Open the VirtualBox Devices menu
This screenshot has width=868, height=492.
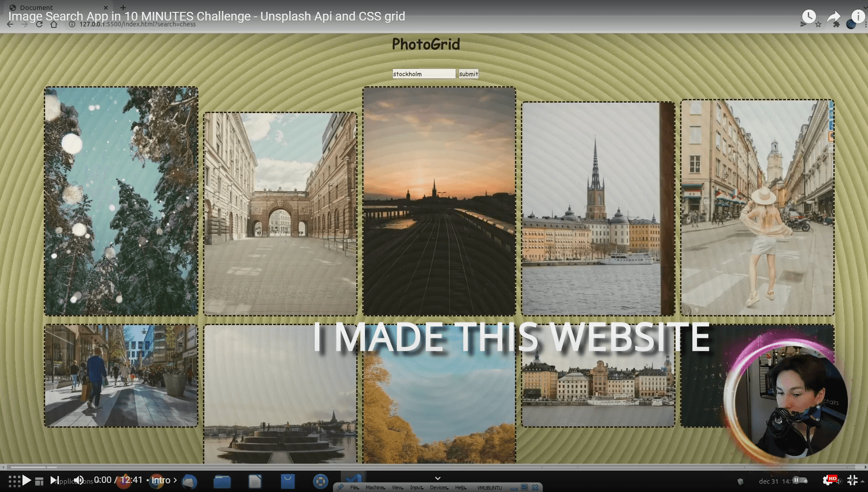click(x=439, y=487)
